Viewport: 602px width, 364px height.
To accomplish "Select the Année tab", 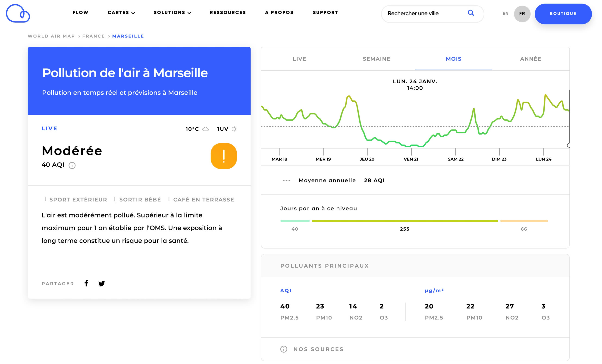I will tap(530, 59).
